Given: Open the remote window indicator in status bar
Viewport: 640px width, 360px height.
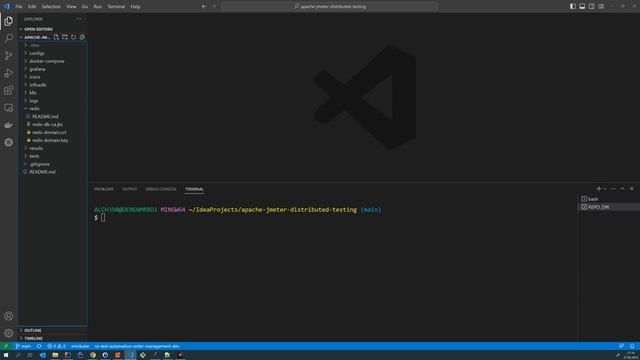Looking at the screenshot, I should point(6,346).
